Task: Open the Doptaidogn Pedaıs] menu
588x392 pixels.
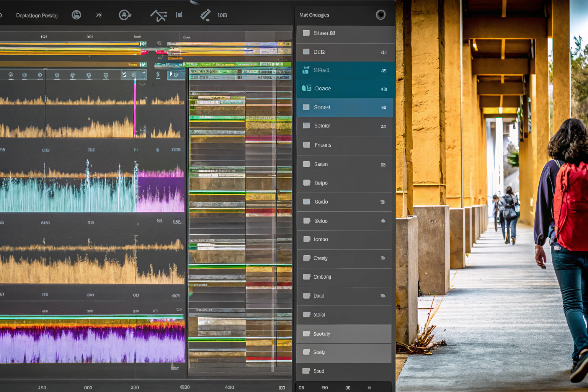Action: pyautogui.click(x=37, y=15)
